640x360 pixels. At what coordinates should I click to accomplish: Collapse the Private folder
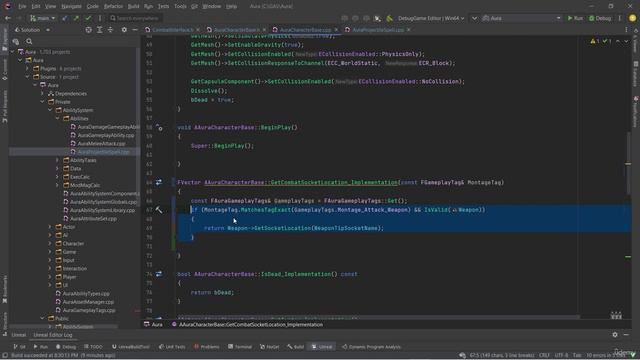click(43, 102)
